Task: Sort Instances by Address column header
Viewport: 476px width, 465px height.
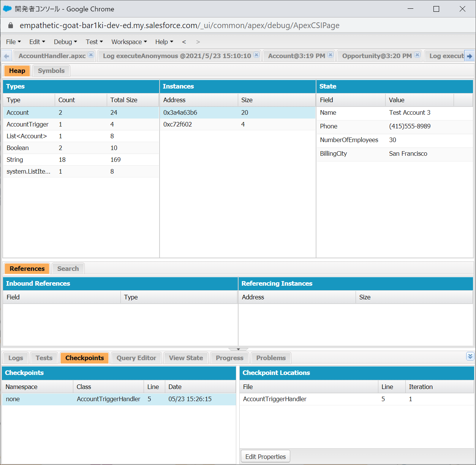Action: point(199,100)
